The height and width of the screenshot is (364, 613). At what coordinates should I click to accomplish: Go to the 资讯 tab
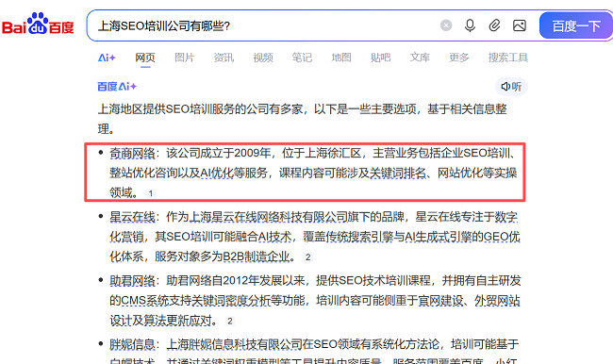224,58
